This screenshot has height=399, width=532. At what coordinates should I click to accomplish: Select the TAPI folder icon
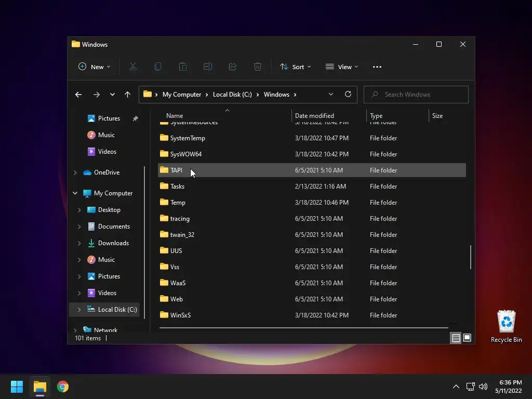[164, 170]
